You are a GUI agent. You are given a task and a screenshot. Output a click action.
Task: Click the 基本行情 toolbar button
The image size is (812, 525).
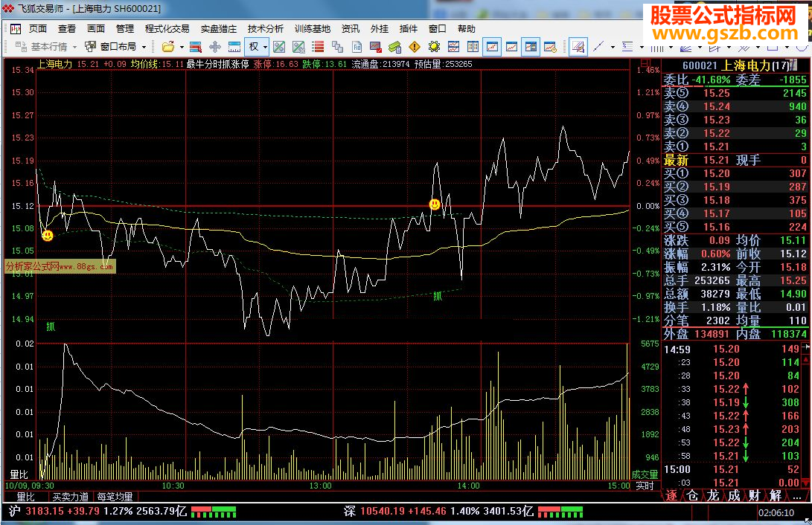[42, 47]
